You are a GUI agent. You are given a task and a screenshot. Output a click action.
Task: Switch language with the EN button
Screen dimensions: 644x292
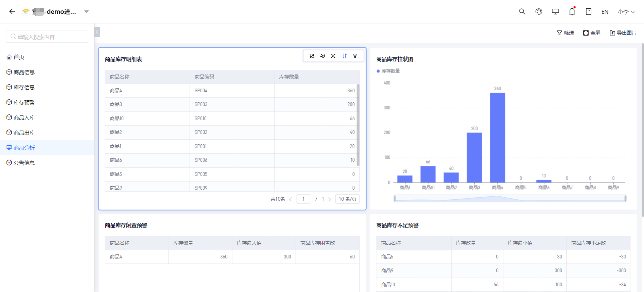pyautogui.click(x=605, y=12)
